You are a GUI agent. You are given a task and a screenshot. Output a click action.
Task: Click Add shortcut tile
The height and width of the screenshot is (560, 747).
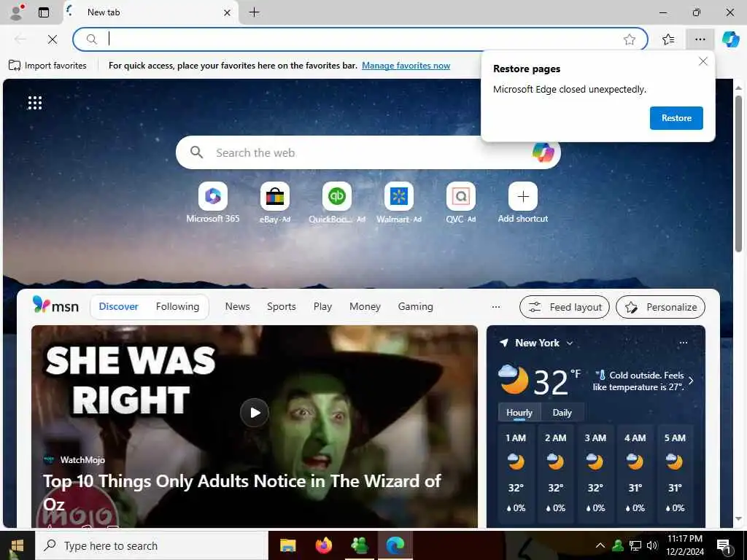click(x=522, y=203)
